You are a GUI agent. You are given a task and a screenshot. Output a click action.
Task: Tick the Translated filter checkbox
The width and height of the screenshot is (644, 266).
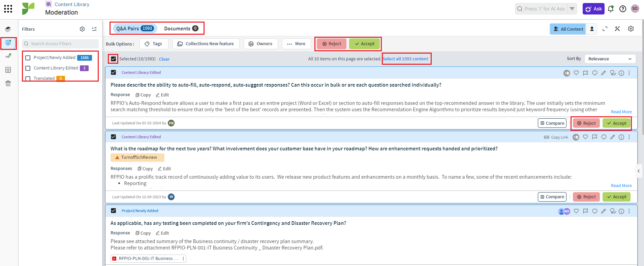click(28, 79)
